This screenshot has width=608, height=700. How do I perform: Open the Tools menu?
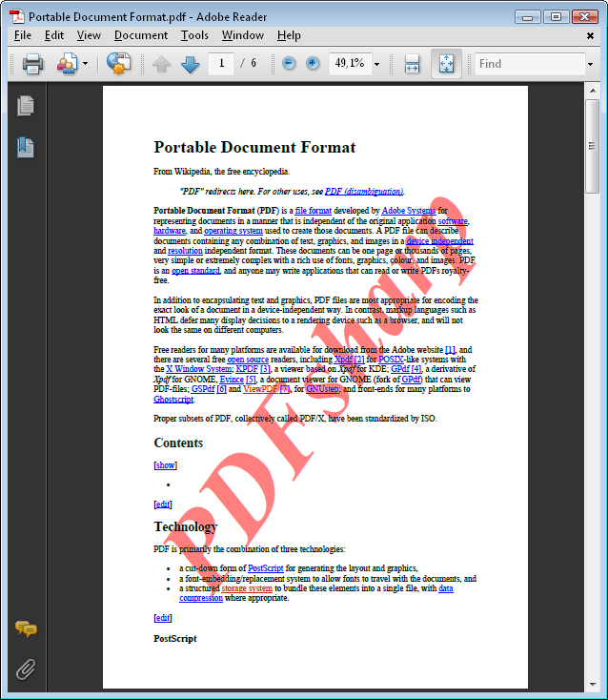194,35
